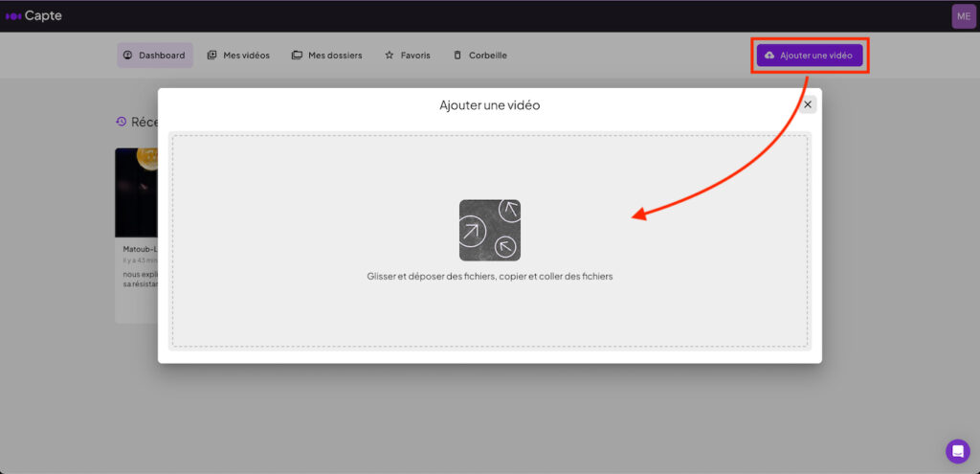Click the il y a 43 min timestamp

[140, 260]
